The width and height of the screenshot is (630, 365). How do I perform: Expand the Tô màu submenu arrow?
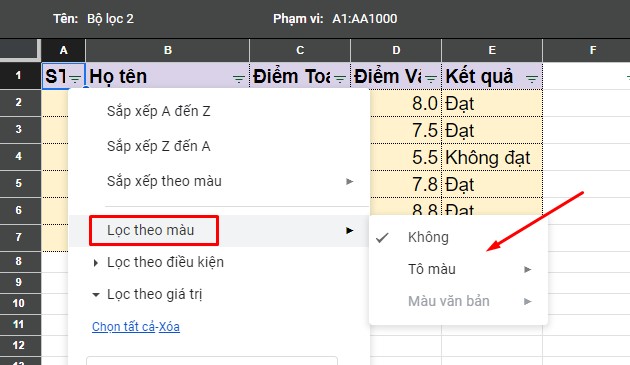pyautogui.click(x=528, y=269)
